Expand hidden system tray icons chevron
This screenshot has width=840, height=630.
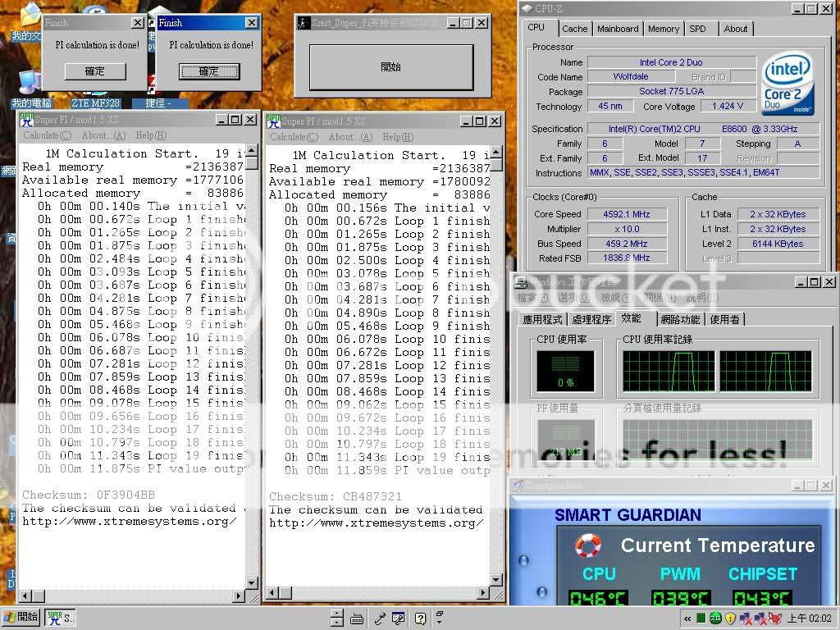pyautogui.click(x=686, y=618)
